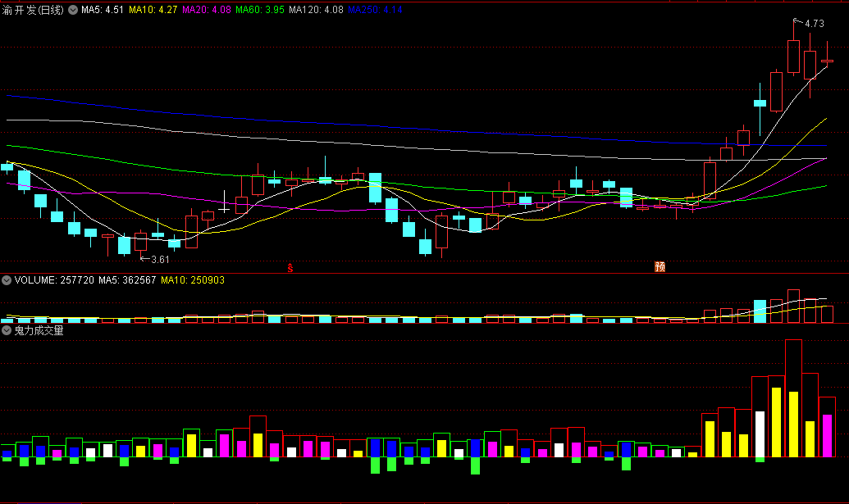
Task: Click the magenta MA20: 4.08 label
Action: tap(207, 10)
